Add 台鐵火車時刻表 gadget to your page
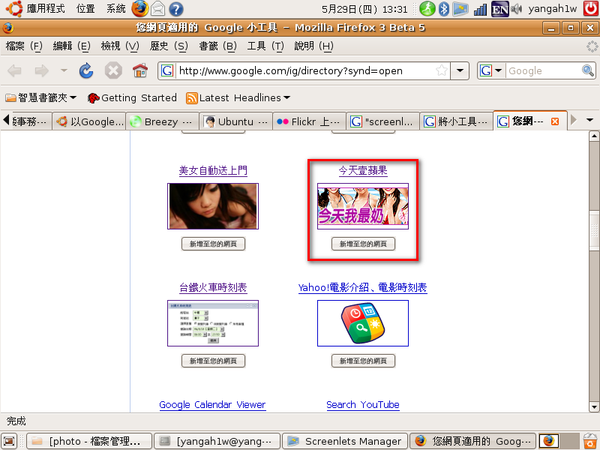Viewport: 600px width, 450px height. 213,361
